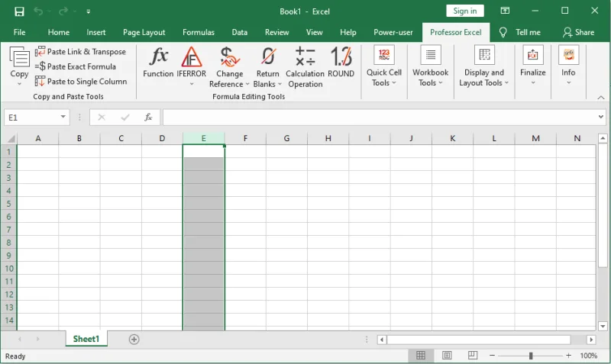Click the IFERROR warning triangle icon
The image size is (611, 364).
(192, 56)
